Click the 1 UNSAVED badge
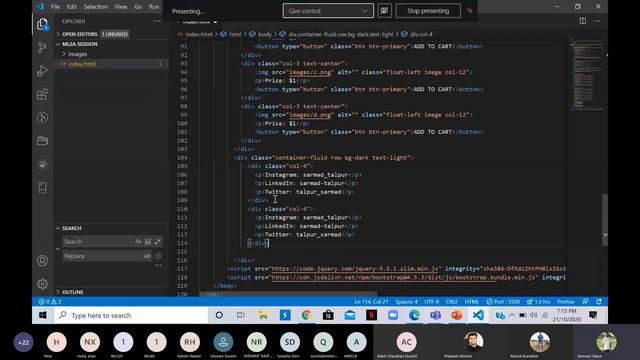 115,34
